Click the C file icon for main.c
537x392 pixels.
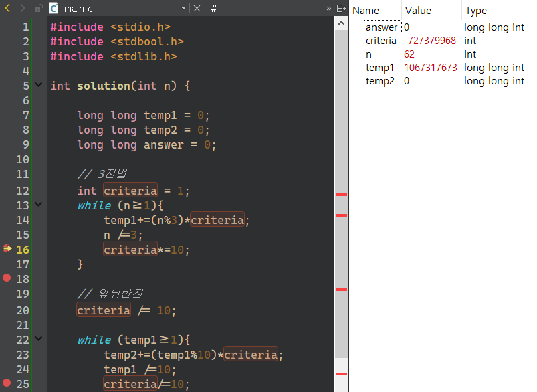click(53, 8)
